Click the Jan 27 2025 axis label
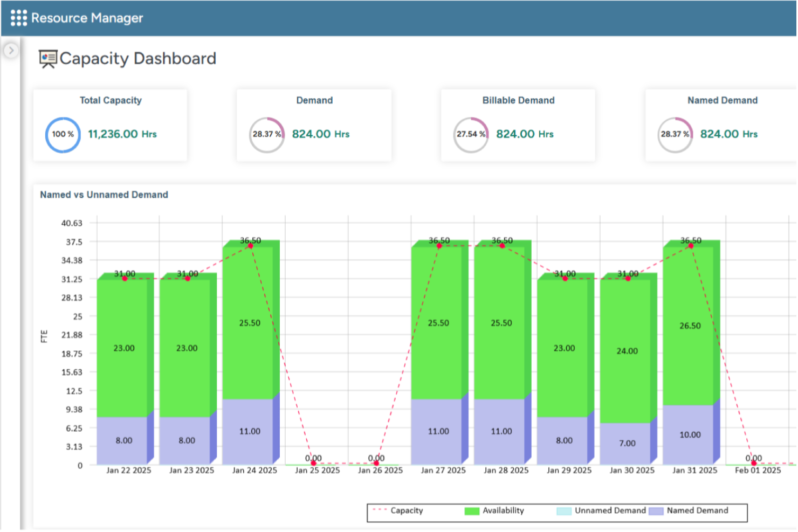 click(x=443, y=471)
